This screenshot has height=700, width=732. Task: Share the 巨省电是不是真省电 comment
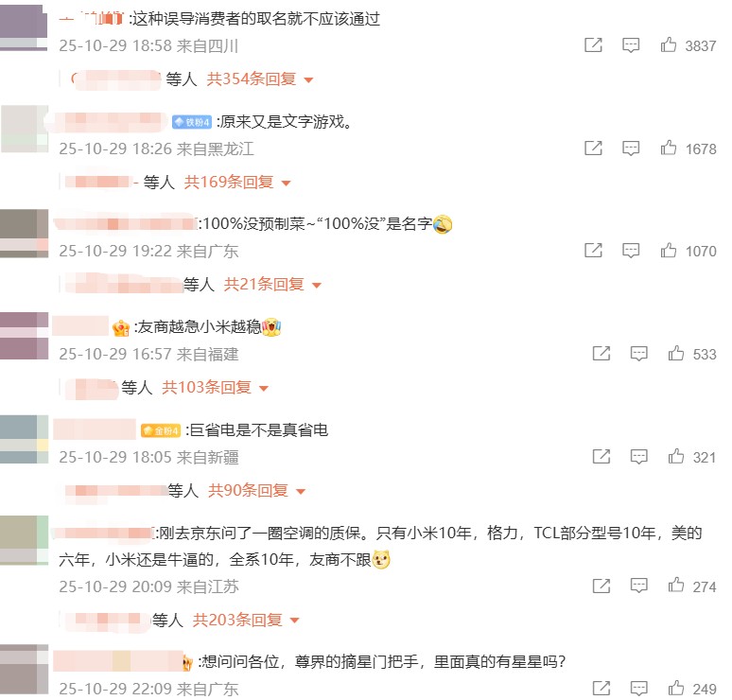click(601, 456)
